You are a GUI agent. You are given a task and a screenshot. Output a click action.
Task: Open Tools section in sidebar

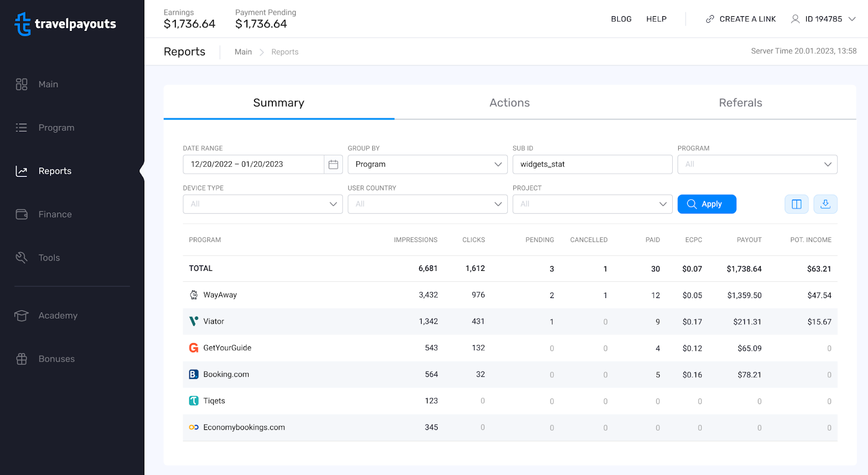point(49,258)
